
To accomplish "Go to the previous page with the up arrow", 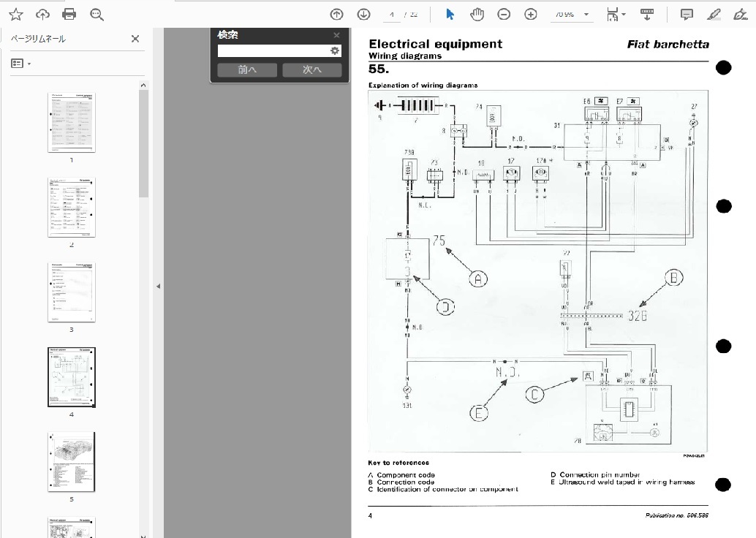I will 336,15.
